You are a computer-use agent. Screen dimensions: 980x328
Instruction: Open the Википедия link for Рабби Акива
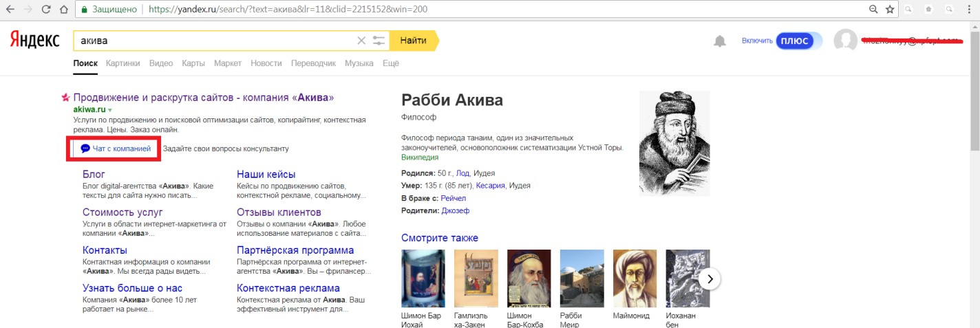pyautogui.click(x=419, y=157)
